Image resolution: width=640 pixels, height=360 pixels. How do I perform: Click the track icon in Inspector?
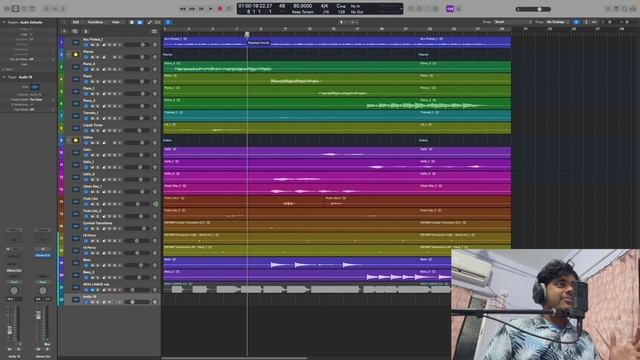pos(35,87)
